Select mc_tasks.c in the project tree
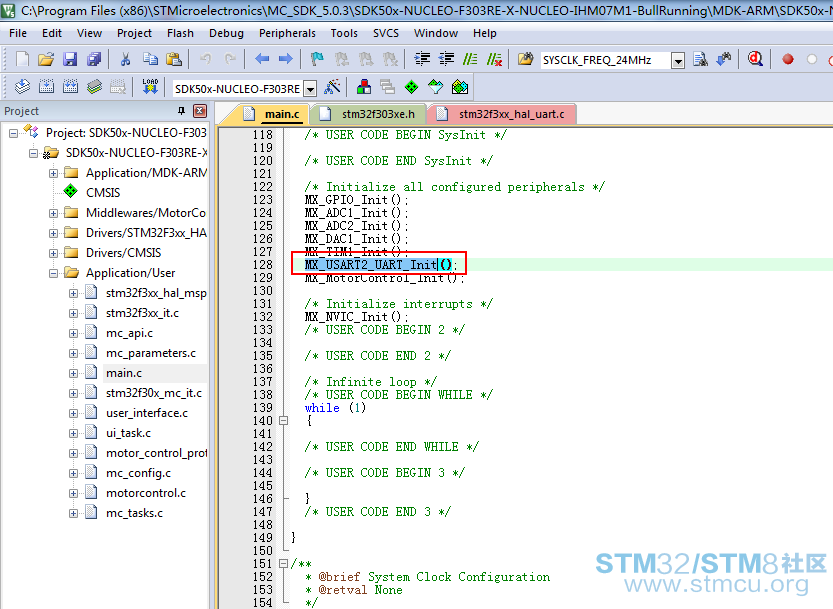 134,513
